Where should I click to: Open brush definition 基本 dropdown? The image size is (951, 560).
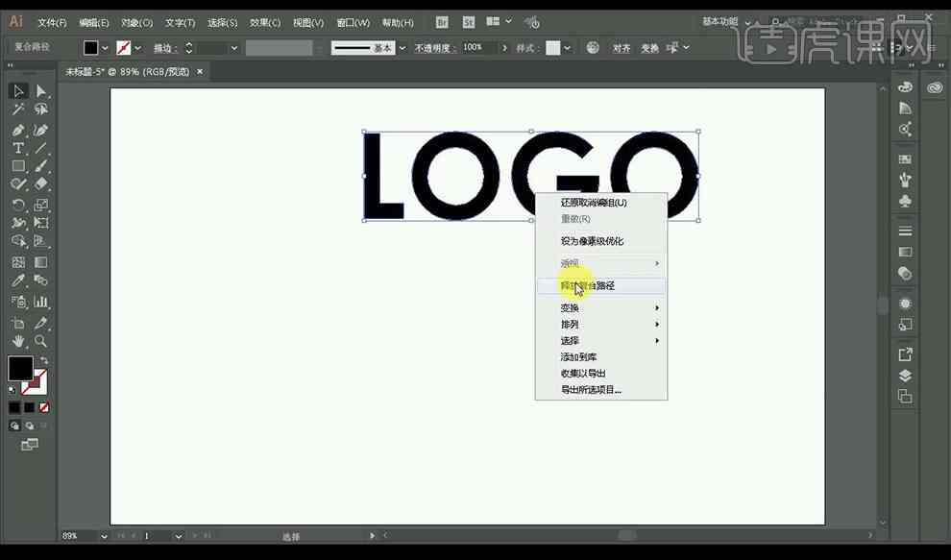[402, 48]
